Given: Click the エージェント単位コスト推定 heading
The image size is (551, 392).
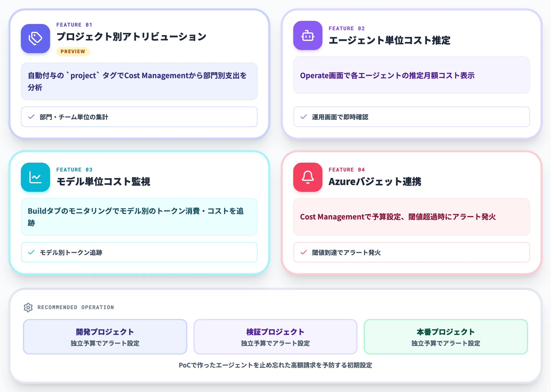Looking at the screenshot, I should (390, 40).
